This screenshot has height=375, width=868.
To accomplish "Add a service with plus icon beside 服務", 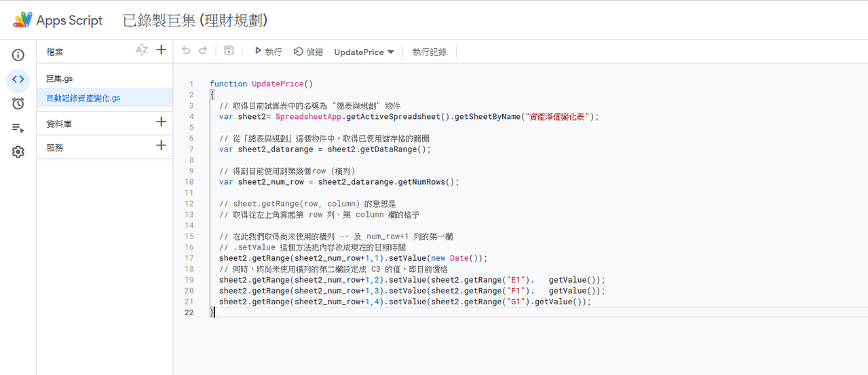I will click(x=161, y=145).
